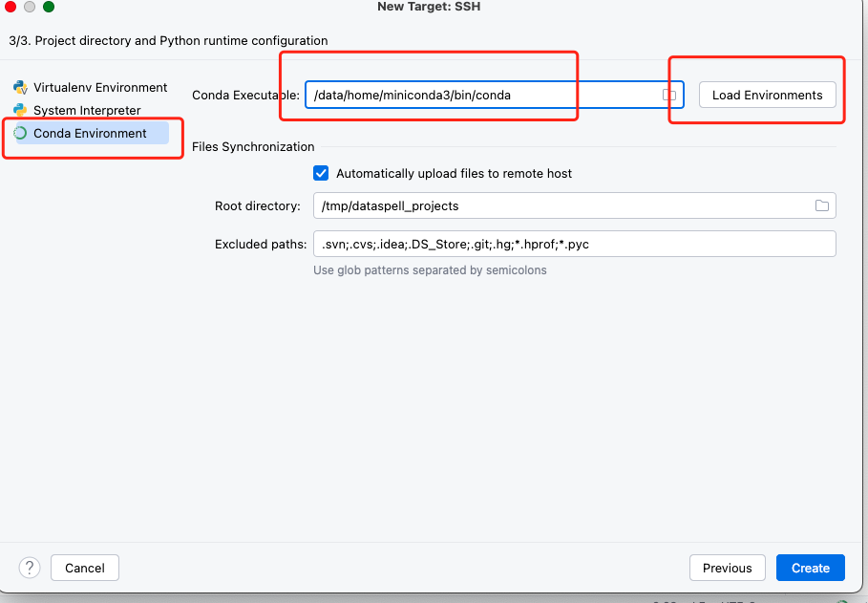Click Load Environments button
This screenshot has height=603, width=868.
[767, 95]
